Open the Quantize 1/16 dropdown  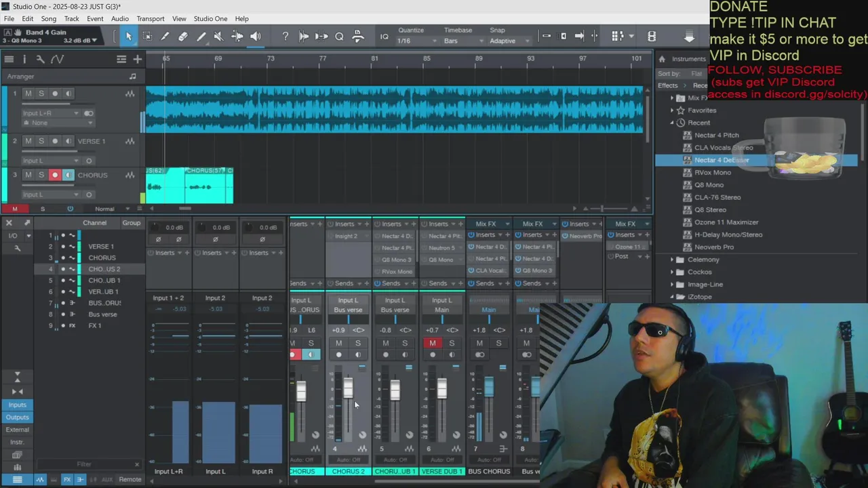(416, 41)
